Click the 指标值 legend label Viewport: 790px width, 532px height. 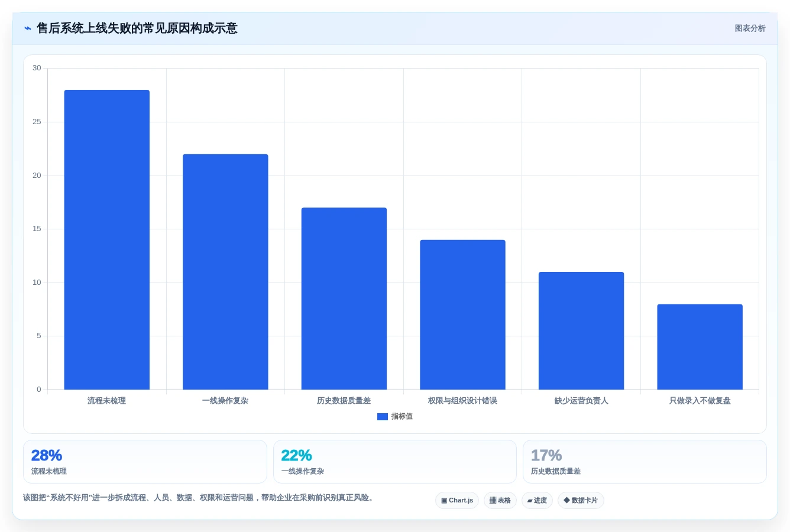pos(402,417)
